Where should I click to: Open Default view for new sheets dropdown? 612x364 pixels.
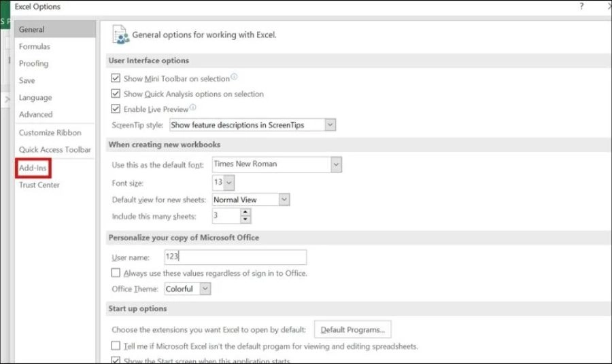coord(284,200)
